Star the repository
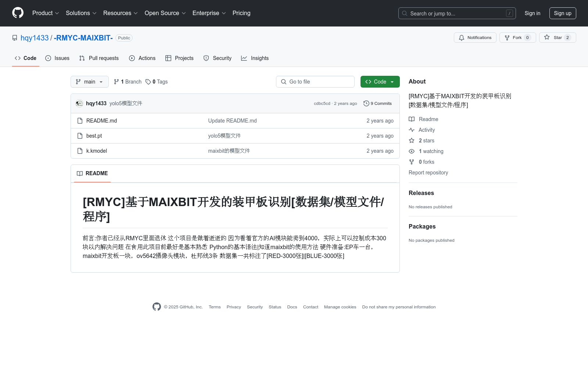This screenshot has width=588, height=368. pos(557,38)
